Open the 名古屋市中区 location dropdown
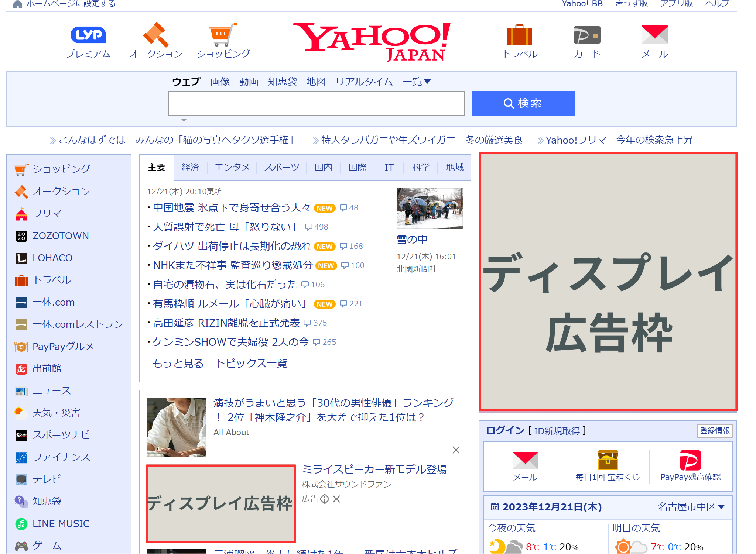 (691, 507)
